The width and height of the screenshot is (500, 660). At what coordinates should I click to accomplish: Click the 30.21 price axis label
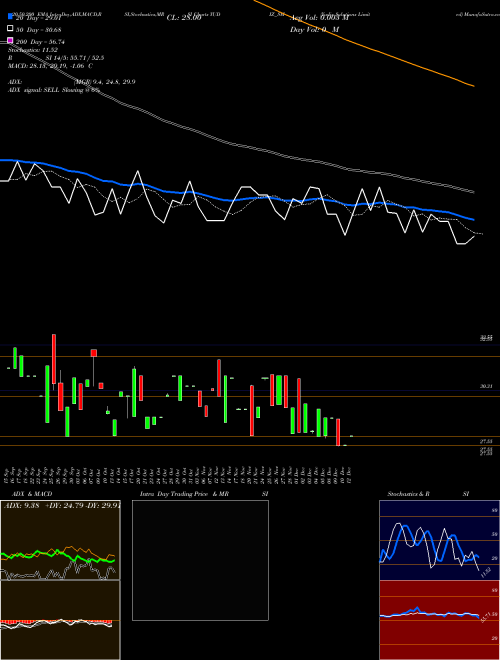point(486,386)
